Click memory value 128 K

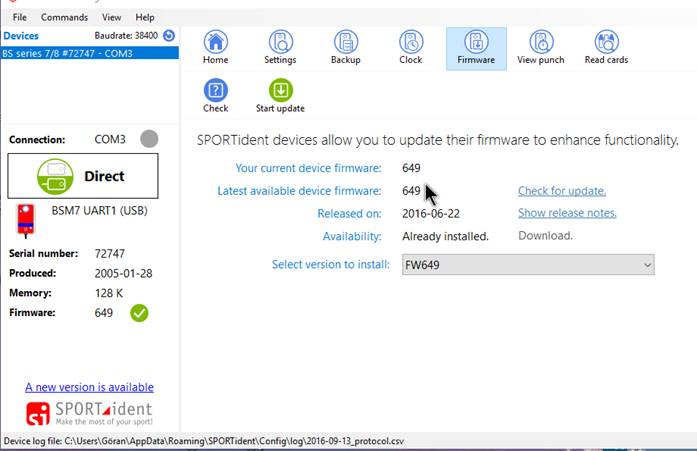[109, 293]
